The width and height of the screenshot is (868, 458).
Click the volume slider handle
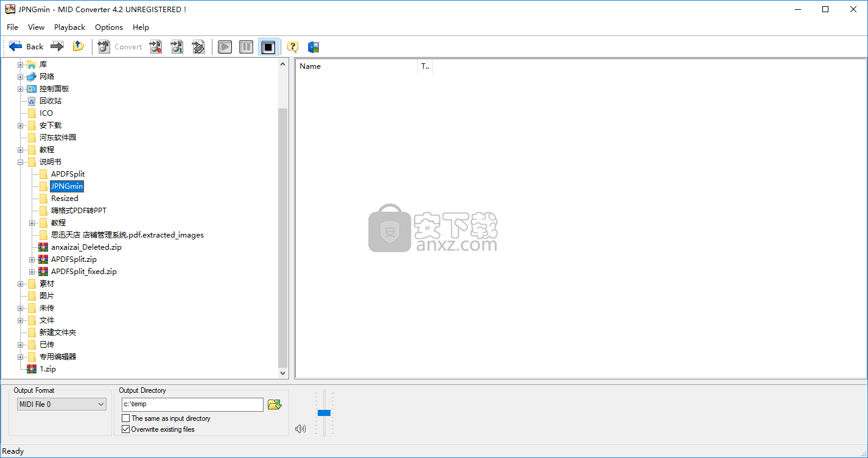click(324, 413)
